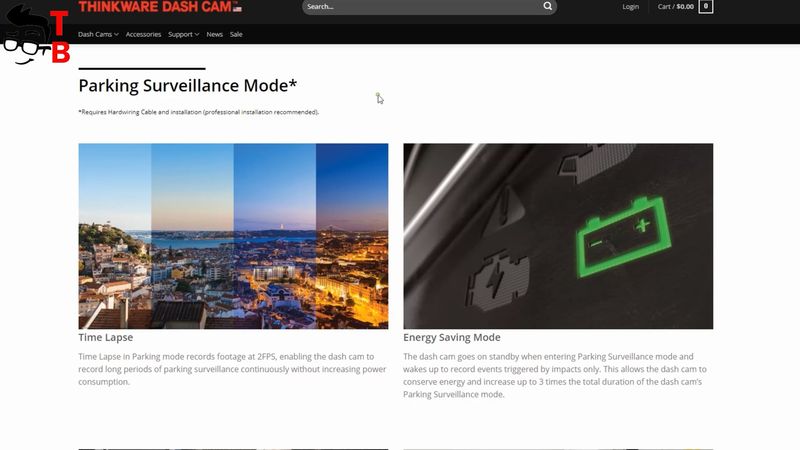800x450 pixels.
Task: Open Cart / $0.00 link
Action: [x=676, y=7]
